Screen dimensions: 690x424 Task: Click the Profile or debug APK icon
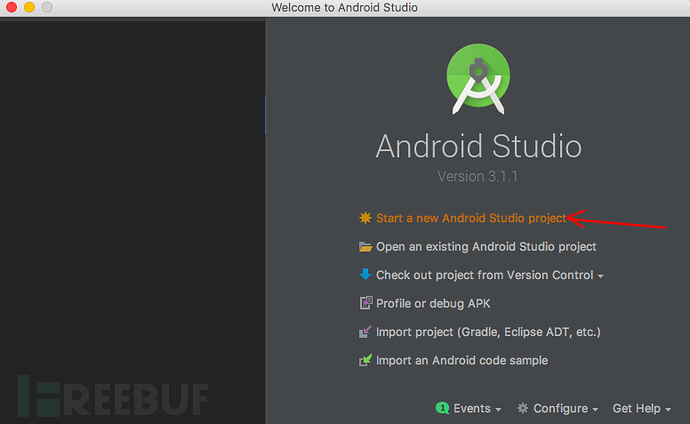click(366, 303)
